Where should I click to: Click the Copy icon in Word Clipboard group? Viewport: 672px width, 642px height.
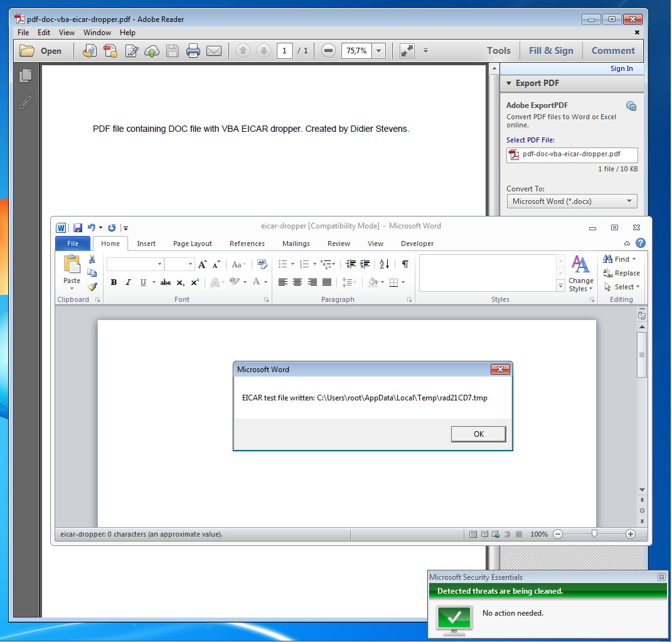tap(92, 273)
